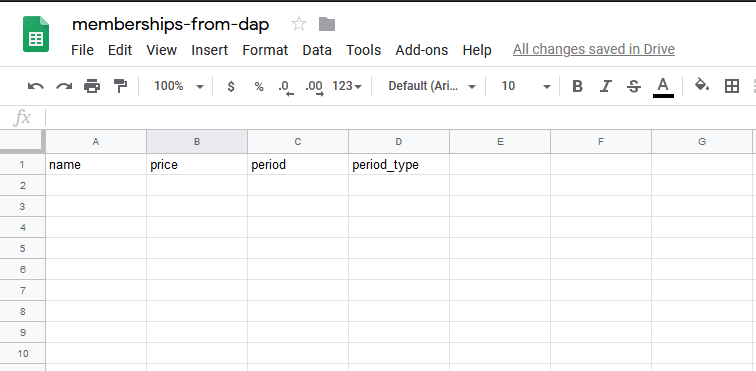This screenshot has width=756, height=371.
Task: Click All changes saved in Drive link
Action: [x=594, y=49]
